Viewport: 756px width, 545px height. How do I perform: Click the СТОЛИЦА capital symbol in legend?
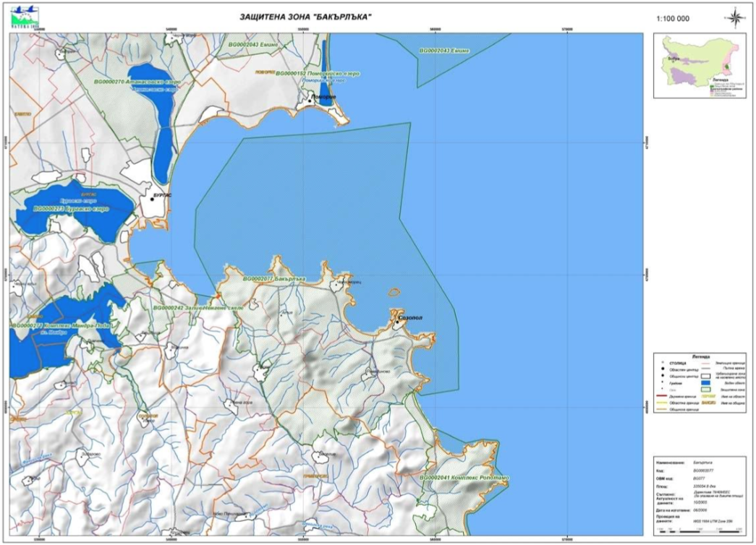click(663, 361)
